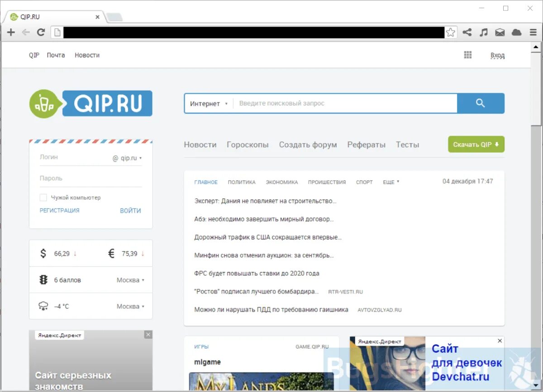Click the euro sign currency icon
Screen dimensions: 543x392
pyautogui.click(x=111, y=253)
